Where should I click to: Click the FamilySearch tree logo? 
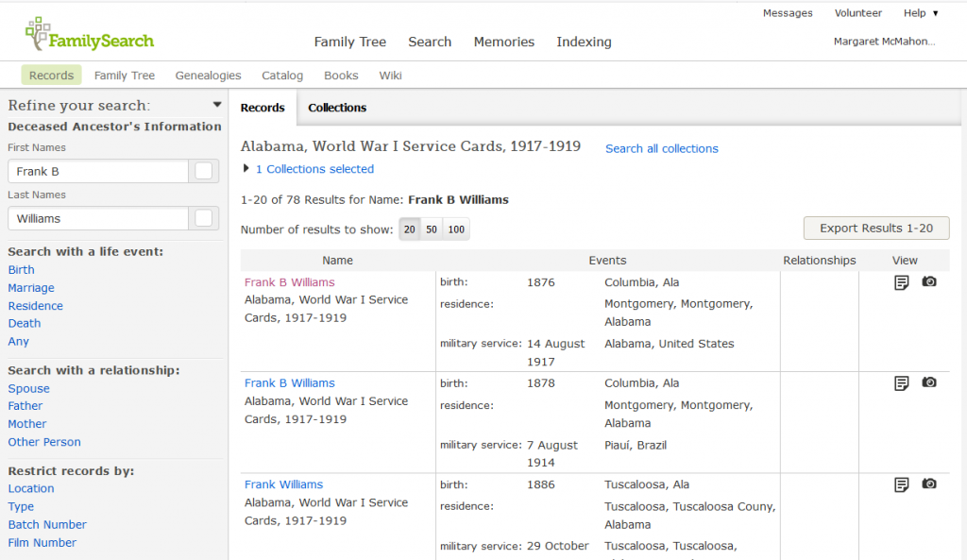(90, 35)
